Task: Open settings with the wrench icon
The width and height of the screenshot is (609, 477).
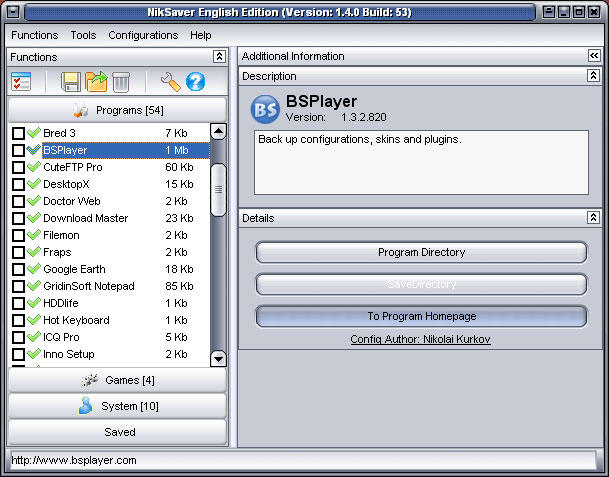Action: pos(170,82)
